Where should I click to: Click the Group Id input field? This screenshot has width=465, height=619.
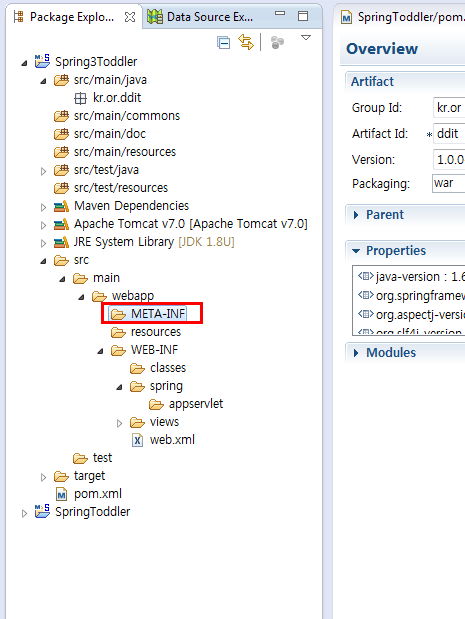point(449,107)
